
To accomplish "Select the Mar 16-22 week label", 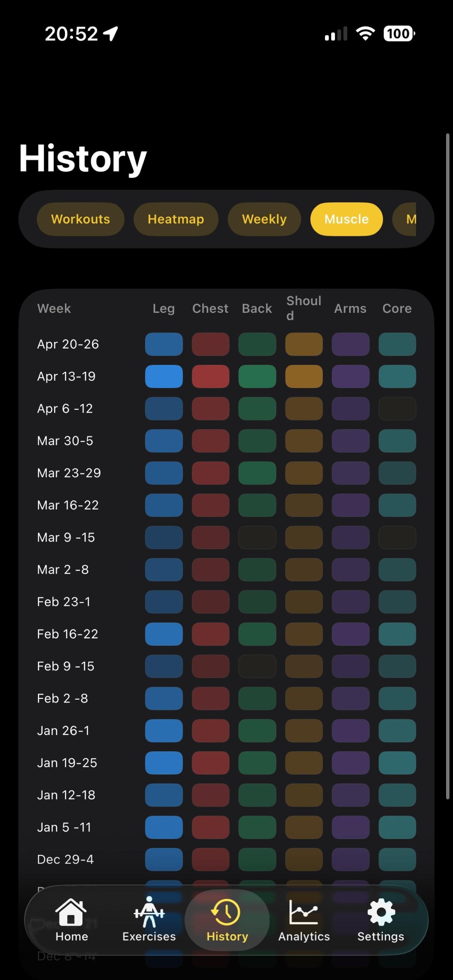I will tap(68, 505).
